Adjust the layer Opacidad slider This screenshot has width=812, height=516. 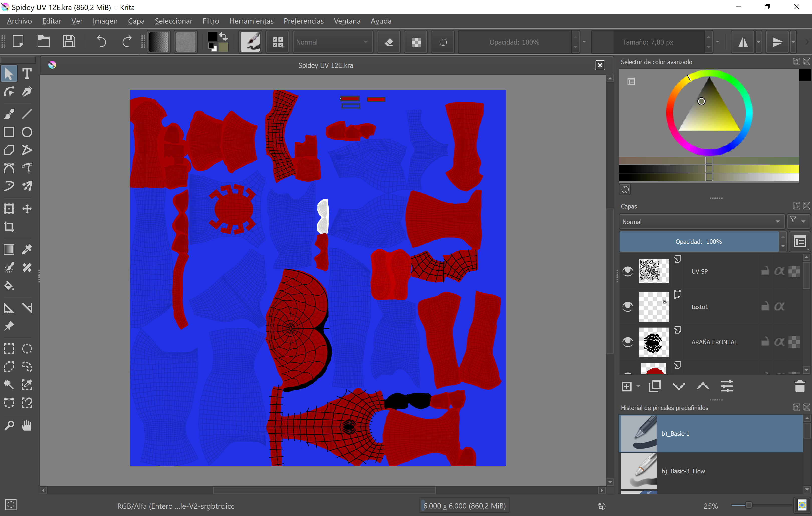[x=698, y=242]
